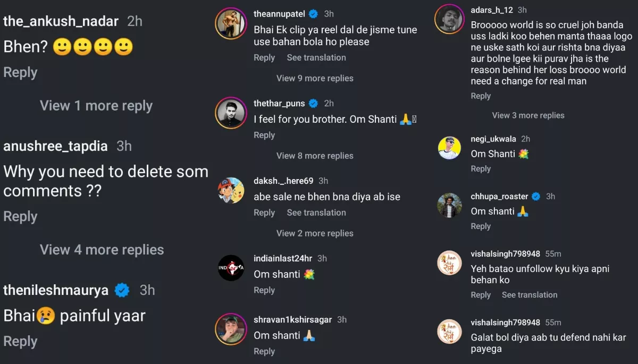Viewport: 638px width, 364px height.
Task: Reply to thenileshmaurya's comment
Action: point(20,341)
